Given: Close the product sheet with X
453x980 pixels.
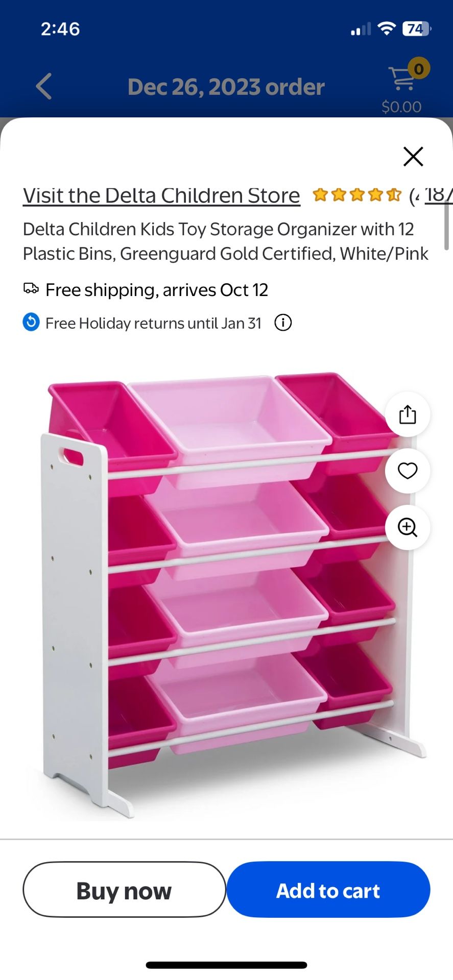Looking at the screenshot, I should click(x=413, y=157).
